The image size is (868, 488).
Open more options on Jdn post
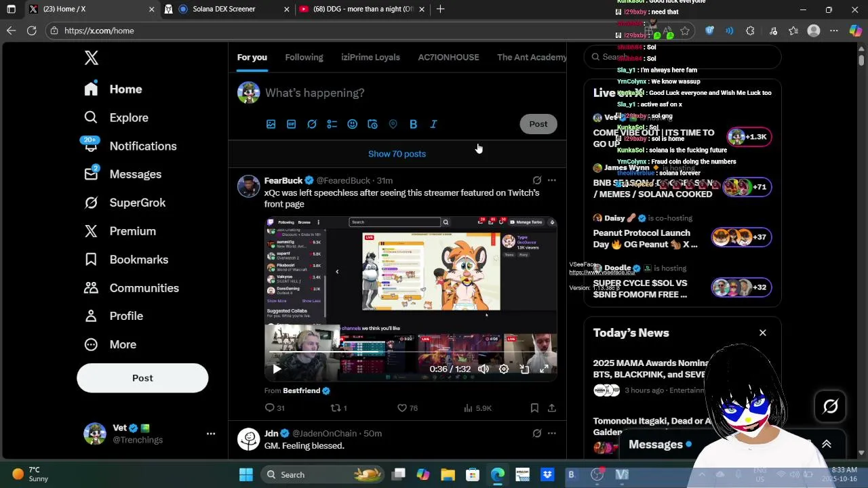[x=551, y=433]
